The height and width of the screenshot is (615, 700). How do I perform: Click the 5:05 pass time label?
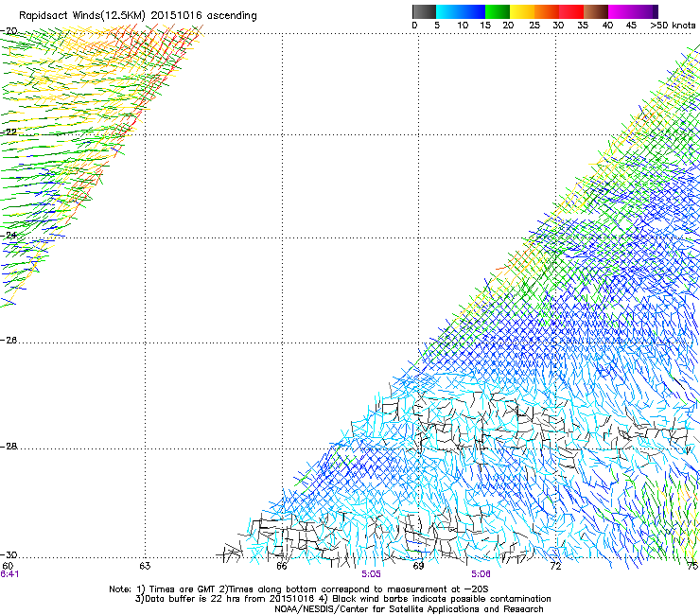(x=372, y=574)
